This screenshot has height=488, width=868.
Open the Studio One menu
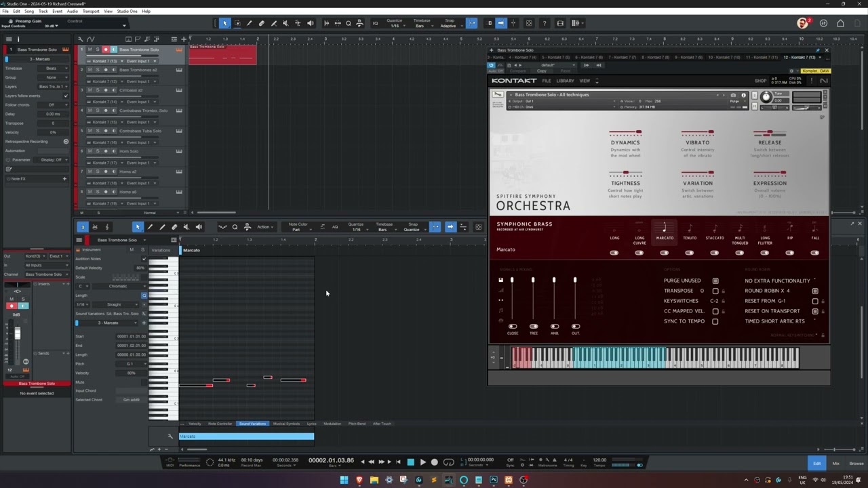127,12
